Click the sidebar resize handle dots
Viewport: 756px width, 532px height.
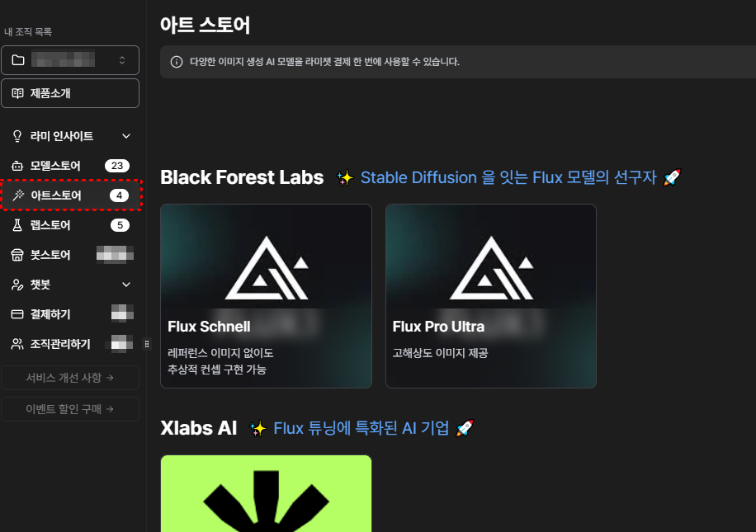147,344
